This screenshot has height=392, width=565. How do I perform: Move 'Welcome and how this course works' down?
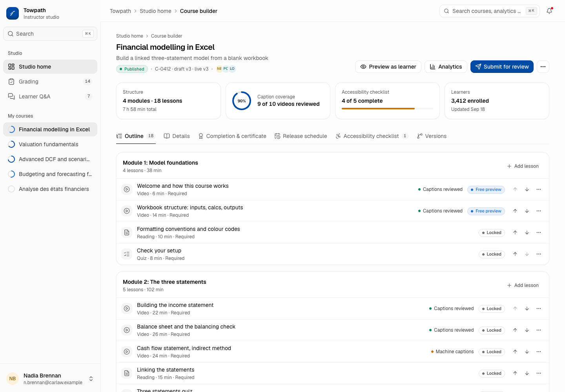[527, 189]
